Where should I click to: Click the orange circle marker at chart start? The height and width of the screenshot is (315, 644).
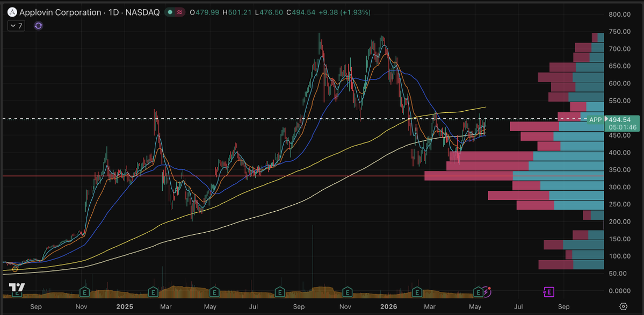15,269
